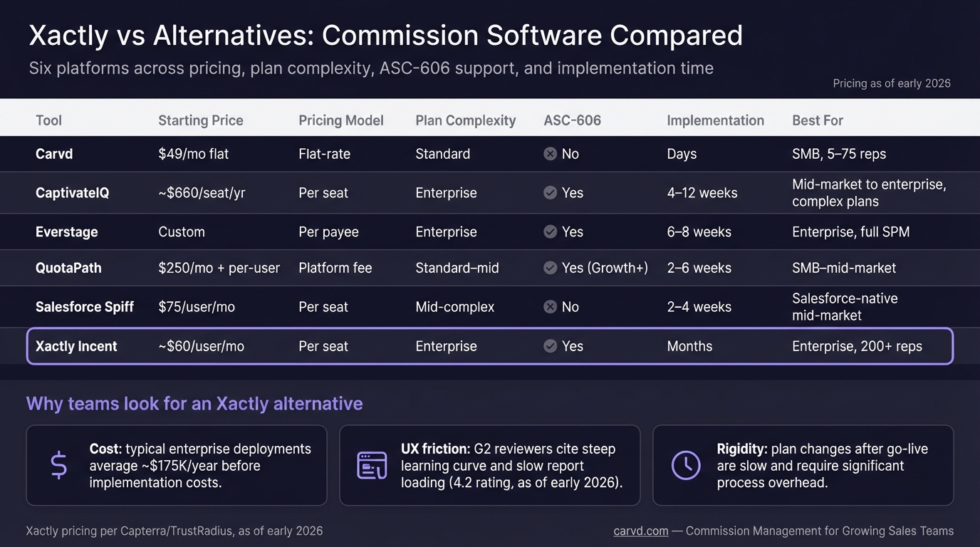Viewport: 980px width, 547px height.
Task: Click the Best For column header
Action: click(x=817, y=120)
